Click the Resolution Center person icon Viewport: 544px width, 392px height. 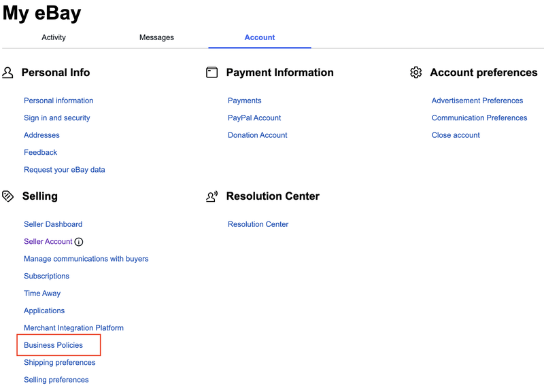212,196
